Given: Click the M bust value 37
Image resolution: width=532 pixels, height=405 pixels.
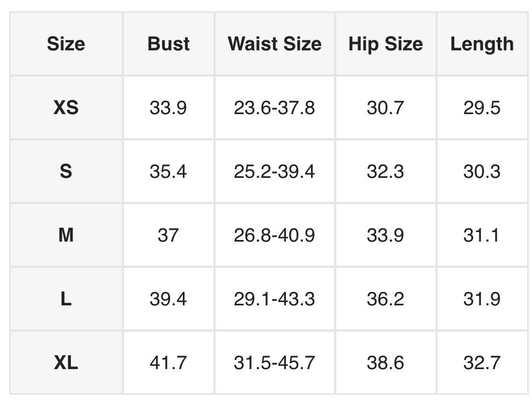Looking at the screenshot, I should [168, 235].
